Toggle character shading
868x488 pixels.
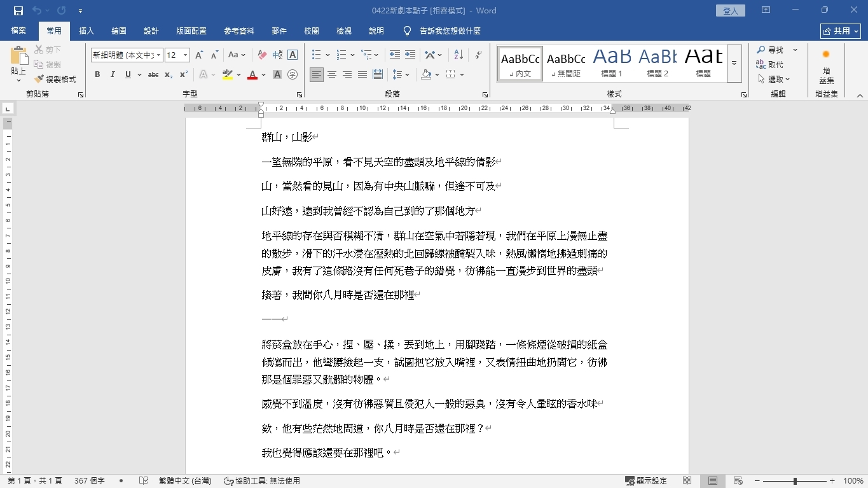(x=277, y=74)
